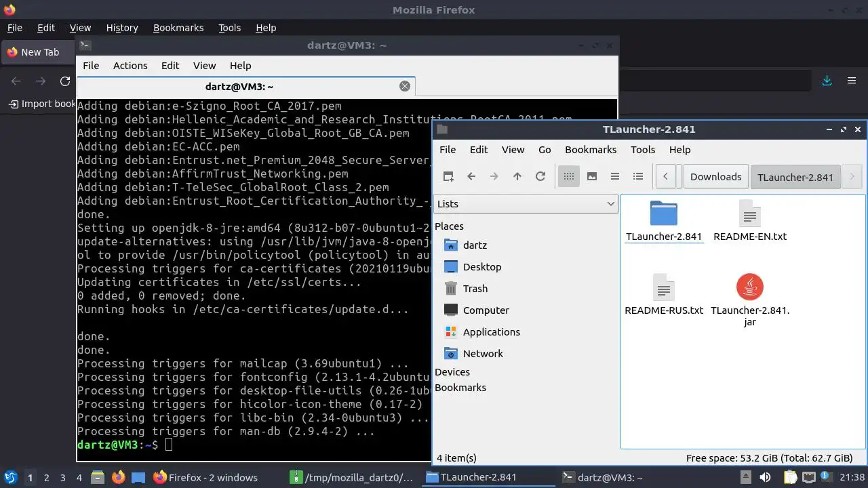Switch file manager to icon view
Screen dimensions: 868x488
(569, 176)
